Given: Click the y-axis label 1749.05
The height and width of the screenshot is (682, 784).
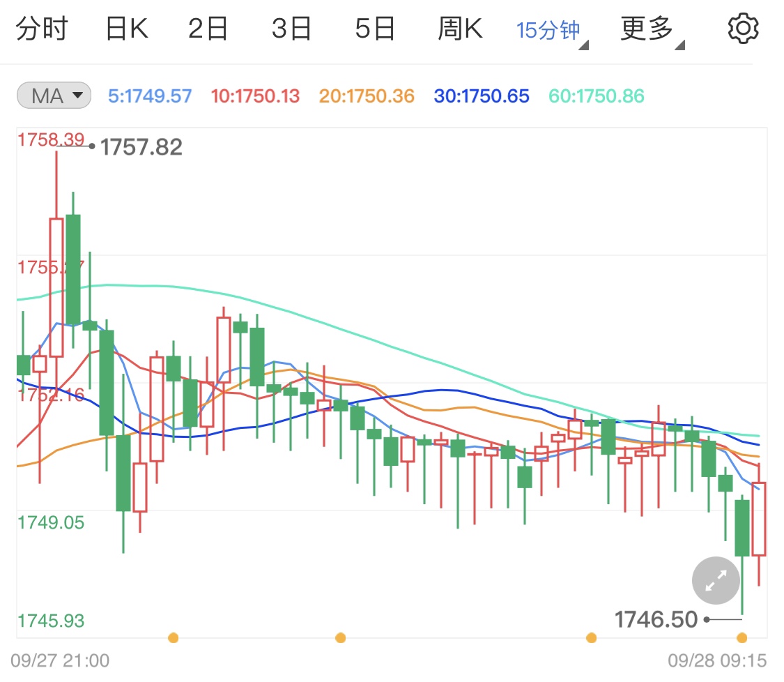Looking at the screenshot, I should pos(51,522).
